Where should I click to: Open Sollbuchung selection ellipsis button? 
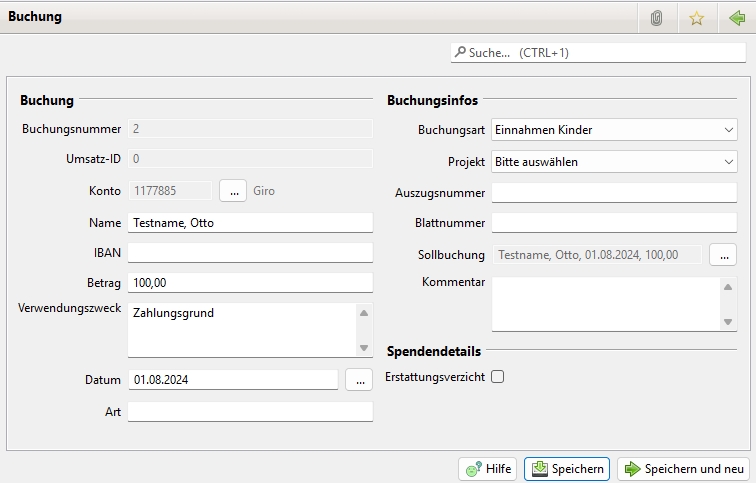pyautogui.click(x=723, y=255)
